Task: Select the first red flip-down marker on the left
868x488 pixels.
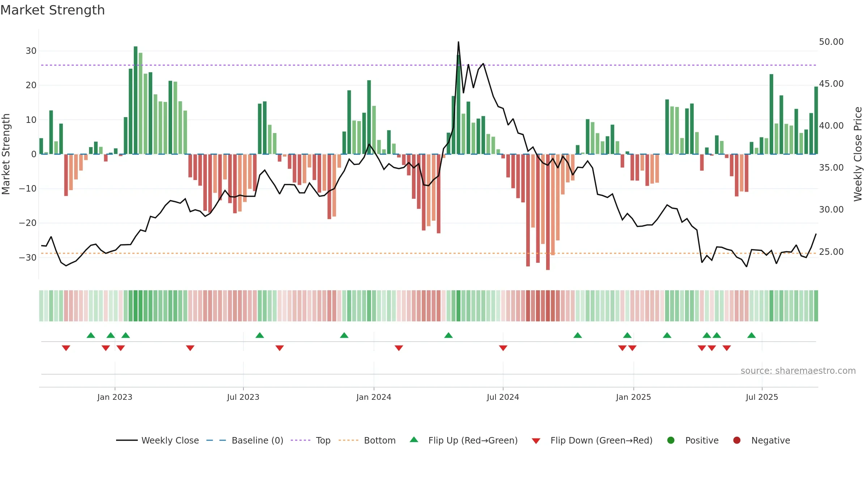Action: point(66,348)
